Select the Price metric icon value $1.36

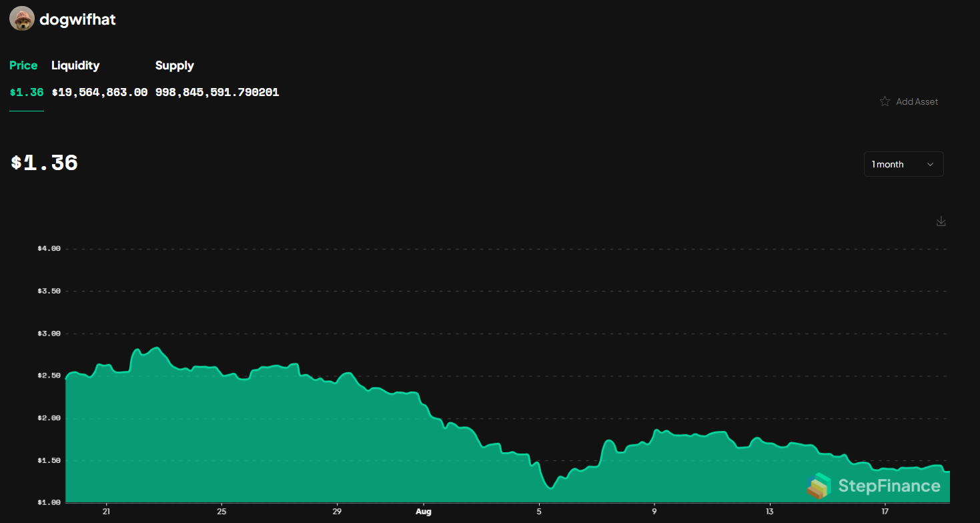click(x=26, y=91)
